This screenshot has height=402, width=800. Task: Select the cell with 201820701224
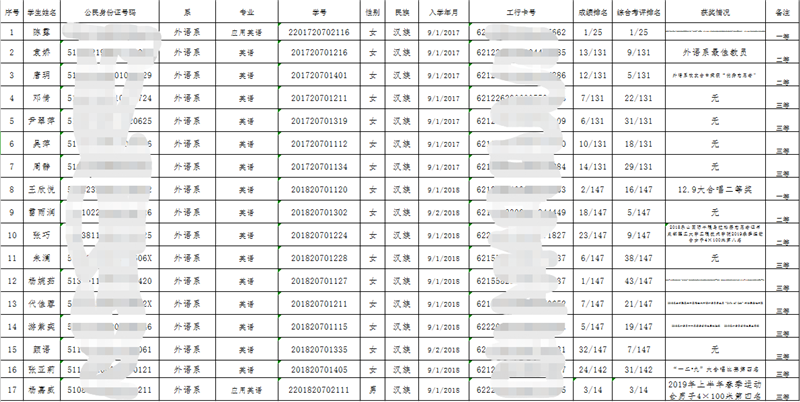tap(319, 235)
